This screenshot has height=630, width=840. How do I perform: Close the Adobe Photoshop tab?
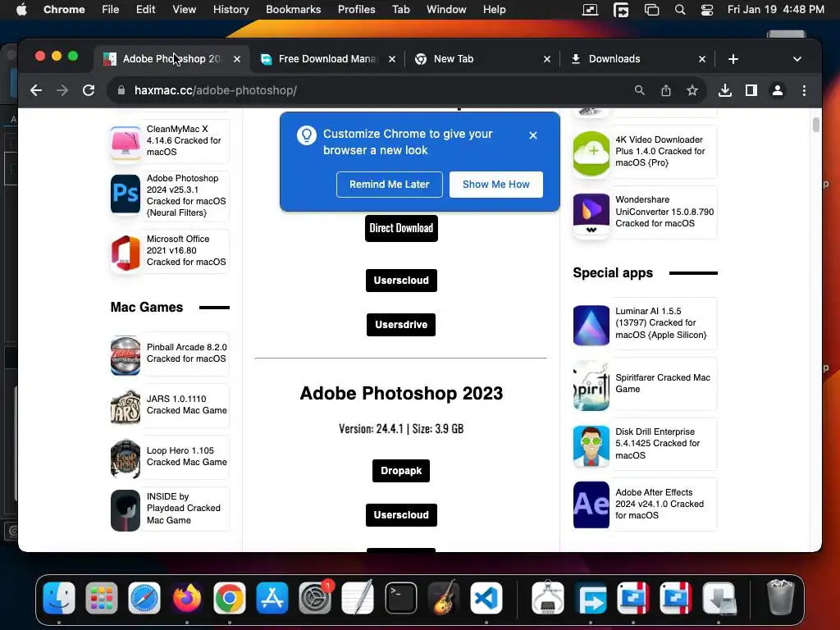[237, 59]
